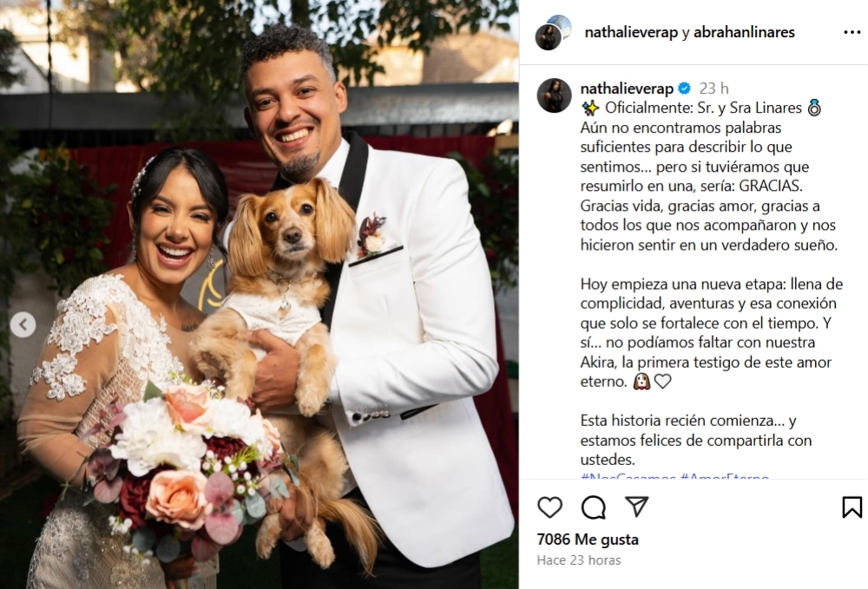Click the ring emoji in caption
This screenshot has height=589, width=868.
click(x=814, y=108)
